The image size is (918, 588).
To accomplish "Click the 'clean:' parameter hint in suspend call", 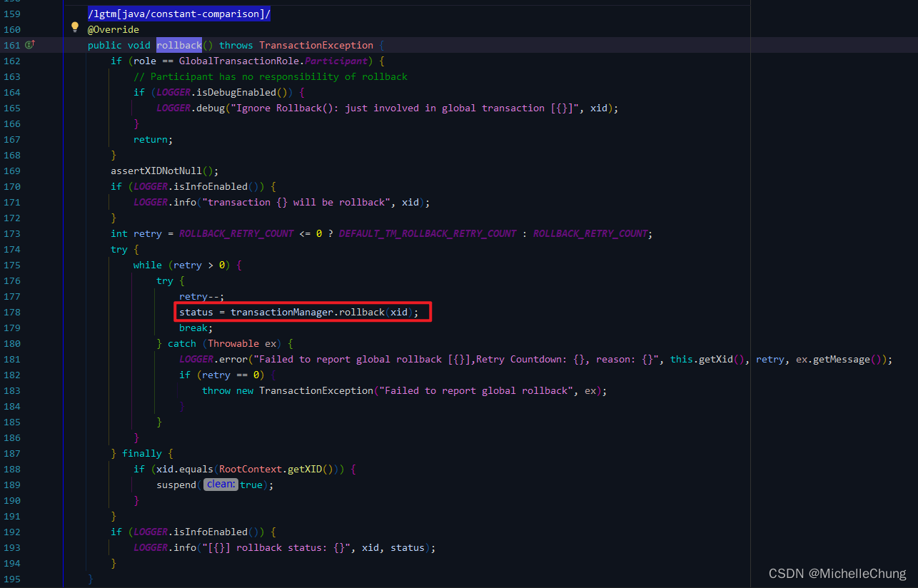I will (x=221, y=485).
